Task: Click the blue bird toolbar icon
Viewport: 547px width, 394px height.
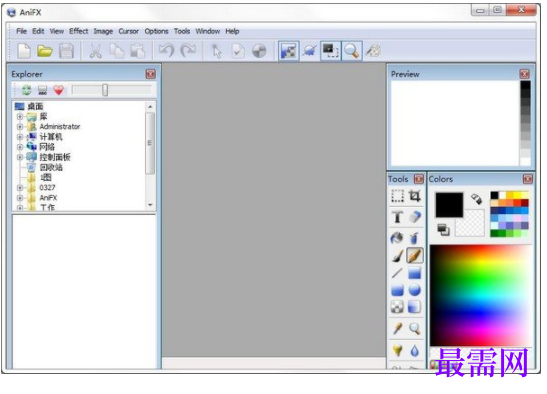Action: point(309,51)
